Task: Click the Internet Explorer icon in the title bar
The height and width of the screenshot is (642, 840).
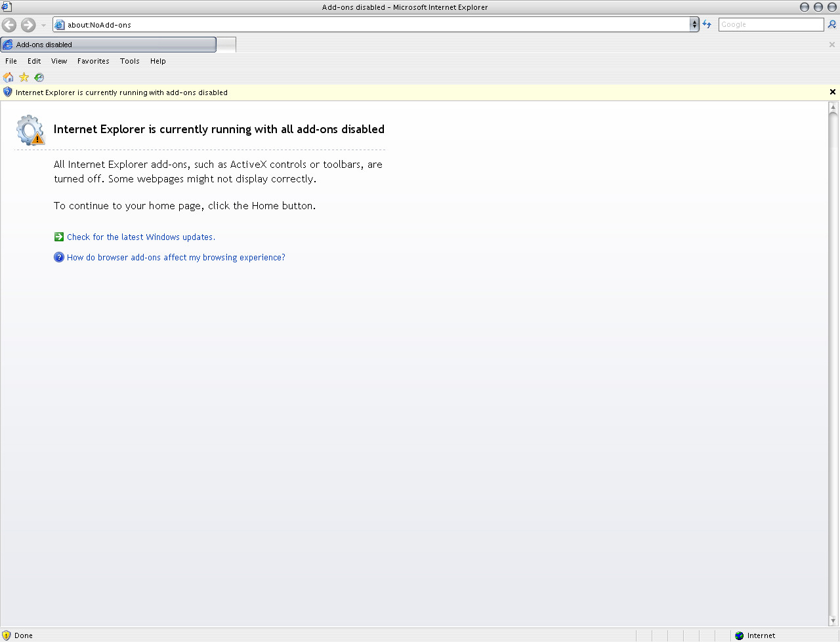Action: [7, 7]
